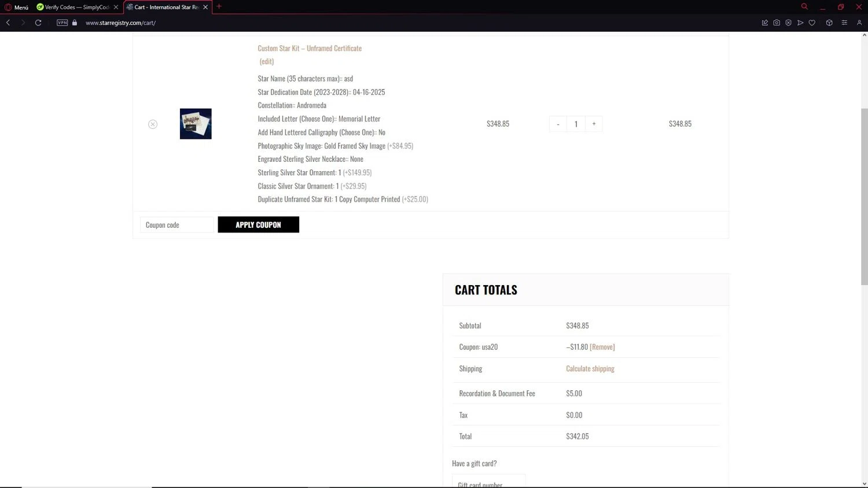The width and height of the screenshot is (868, 488).
Task: Click the Coupon code input field
Action: pyautogui.click(x=176, y=225)
